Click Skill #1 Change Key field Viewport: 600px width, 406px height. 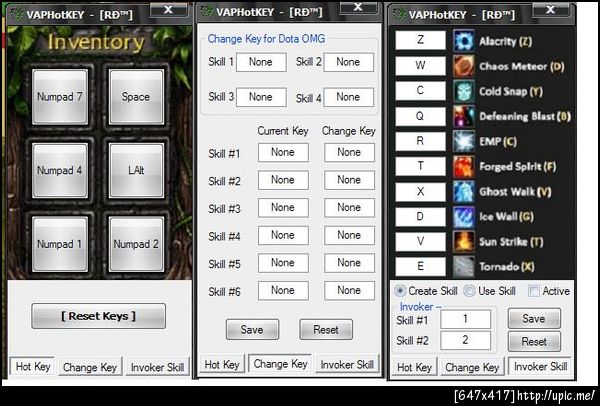point(349,153)
